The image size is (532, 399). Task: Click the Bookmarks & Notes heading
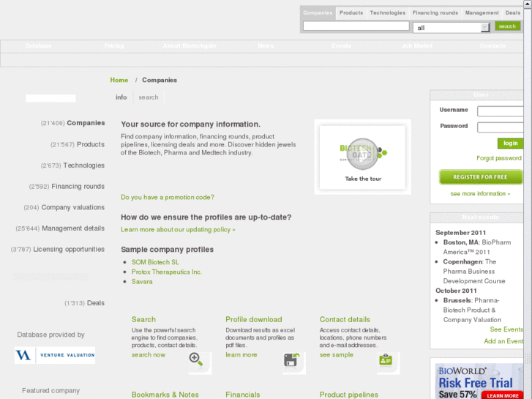tap(165, 395)
